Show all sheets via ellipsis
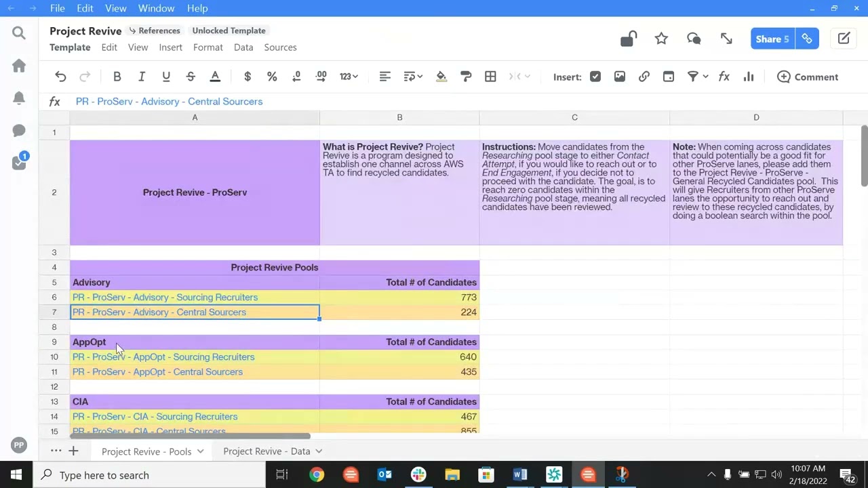This screenshot has height=488, width=868. (56, 451)
